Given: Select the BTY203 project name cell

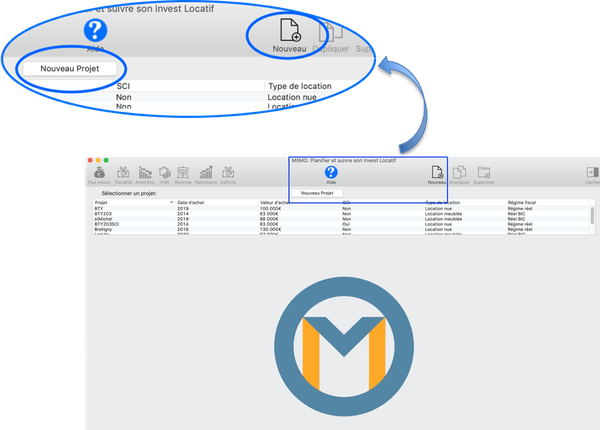Looking at the screenshot, I should [103, 214].
